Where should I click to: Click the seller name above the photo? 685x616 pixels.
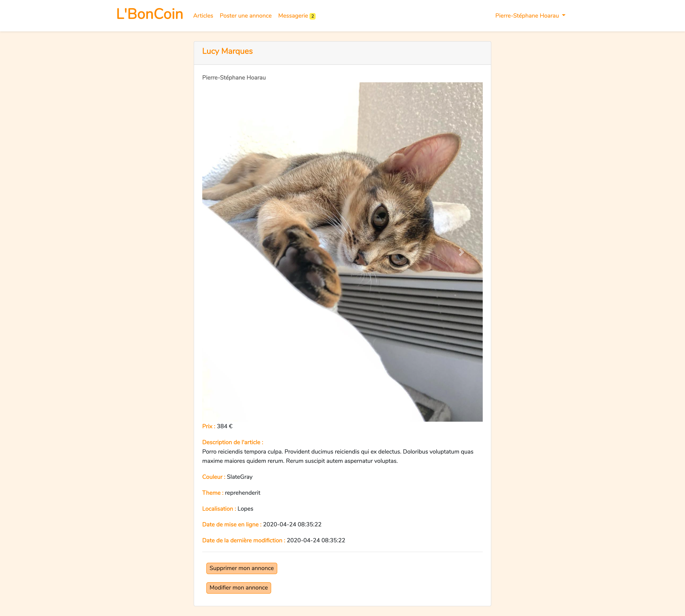coord(234,77)
